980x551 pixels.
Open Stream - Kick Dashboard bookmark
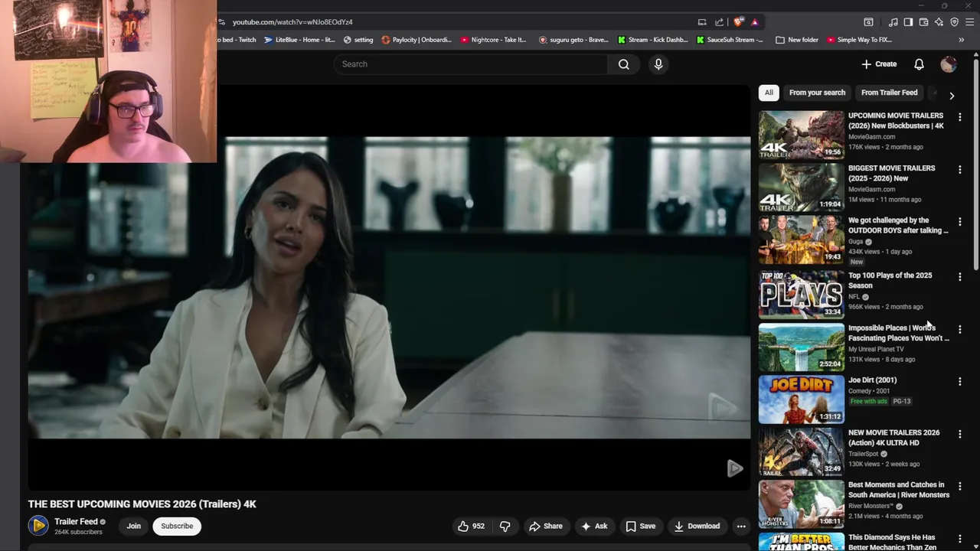653,40
